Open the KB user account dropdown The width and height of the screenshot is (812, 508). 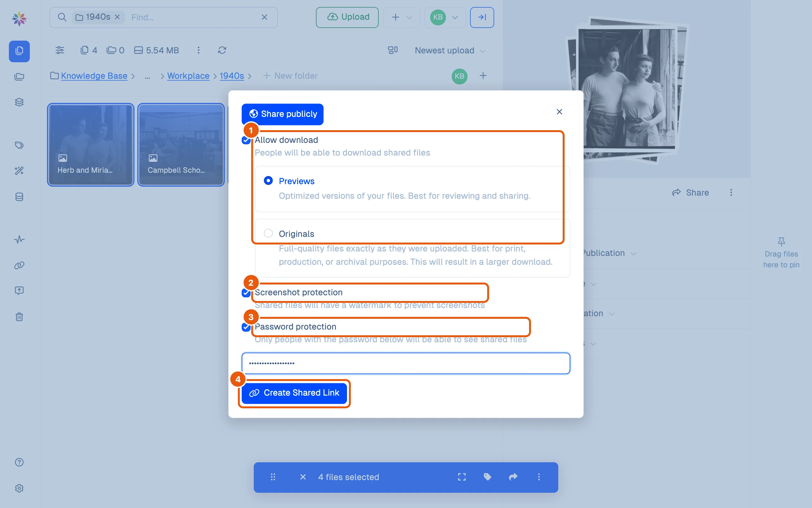coord(445,17)
